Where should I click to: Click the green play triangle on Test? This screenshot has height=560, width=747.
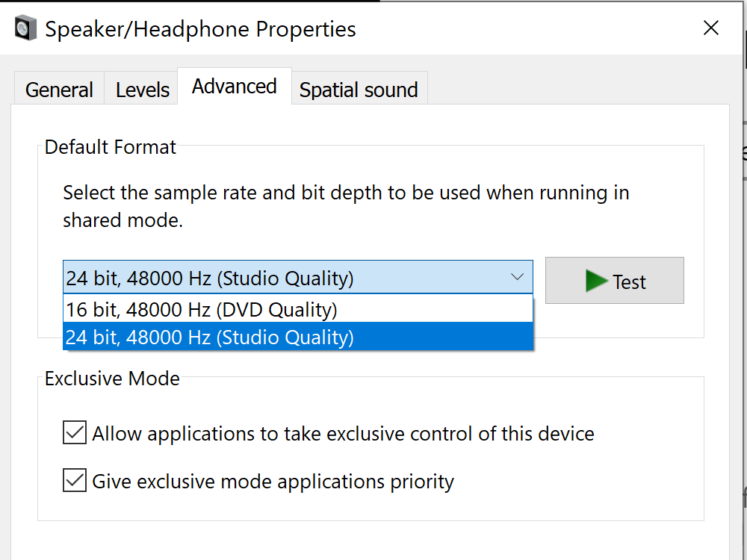coord(596,281)
